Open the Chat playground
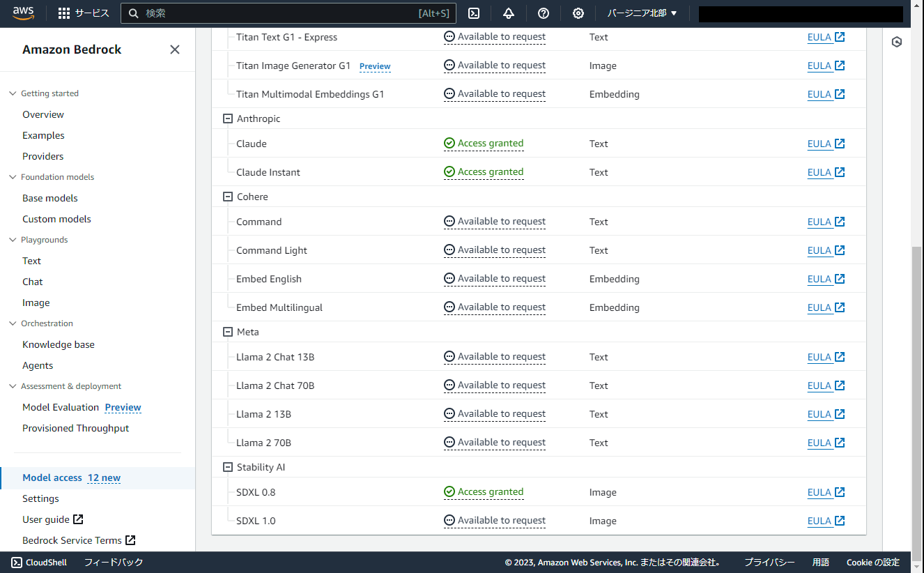 (x=33, y=282)
